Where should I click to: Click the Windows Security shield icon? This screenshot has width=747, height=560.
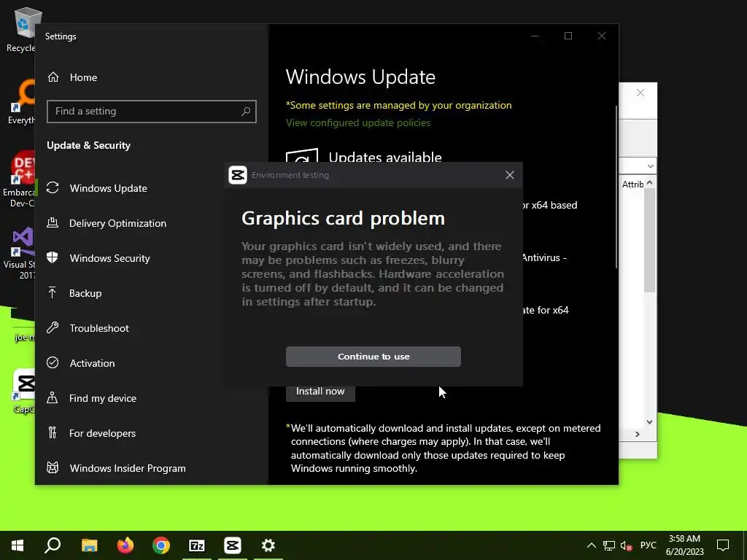pos(53,257)
